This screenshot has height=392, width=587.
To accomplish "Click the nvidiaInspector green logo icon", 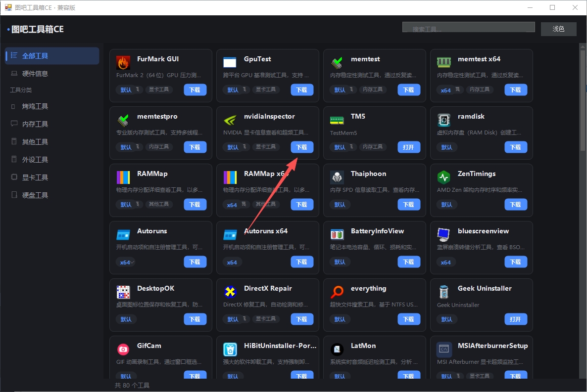I will click(x=230, y=120).
